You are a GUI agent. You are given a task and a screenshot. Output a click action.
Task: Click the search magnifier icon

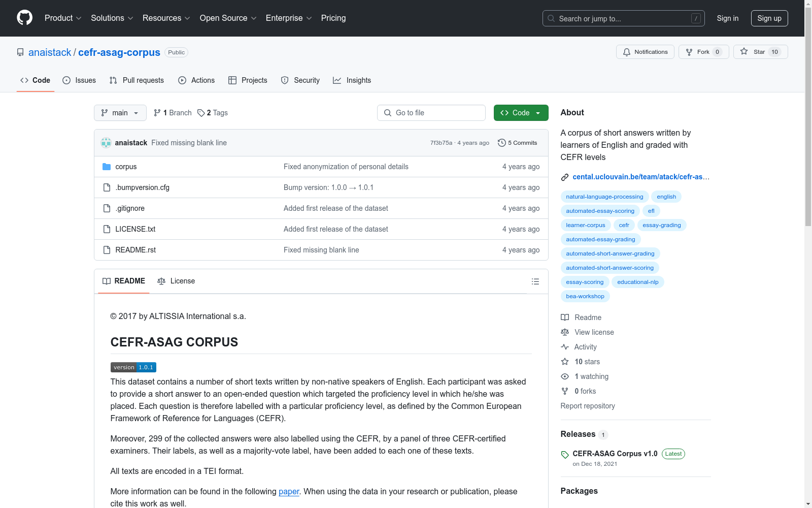click(551, 18)
